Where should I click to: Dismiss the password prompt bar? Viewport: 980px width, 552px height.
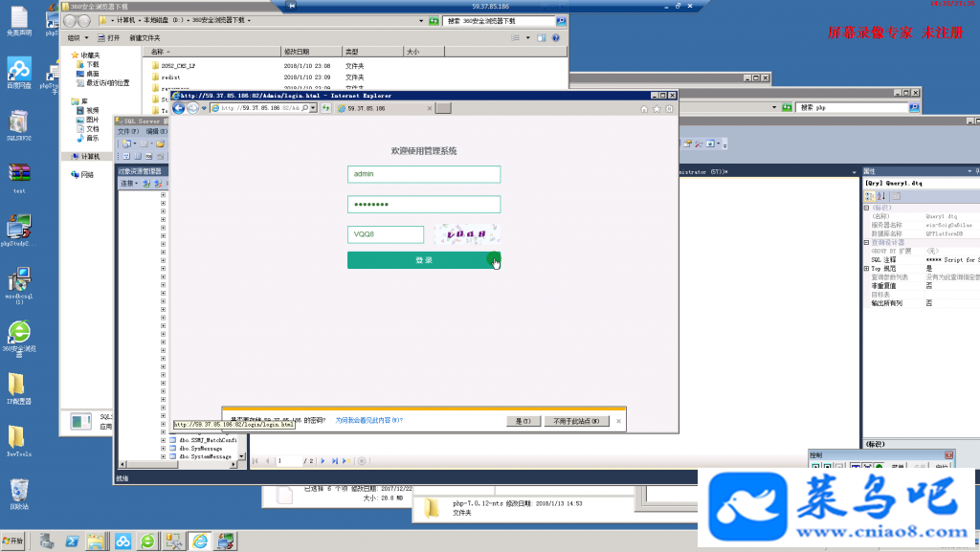click(619, 421)
